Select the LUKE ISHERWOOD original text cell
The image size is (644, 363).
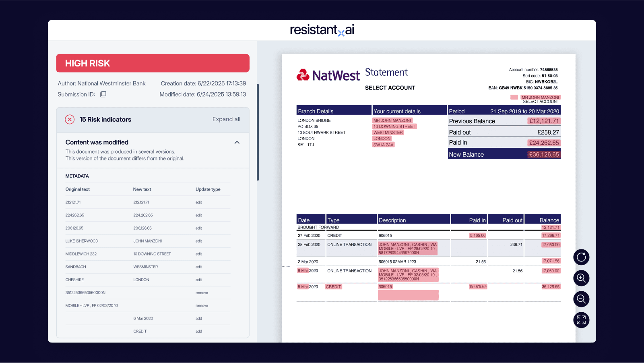pyautogui.click(x=82, y=241)
